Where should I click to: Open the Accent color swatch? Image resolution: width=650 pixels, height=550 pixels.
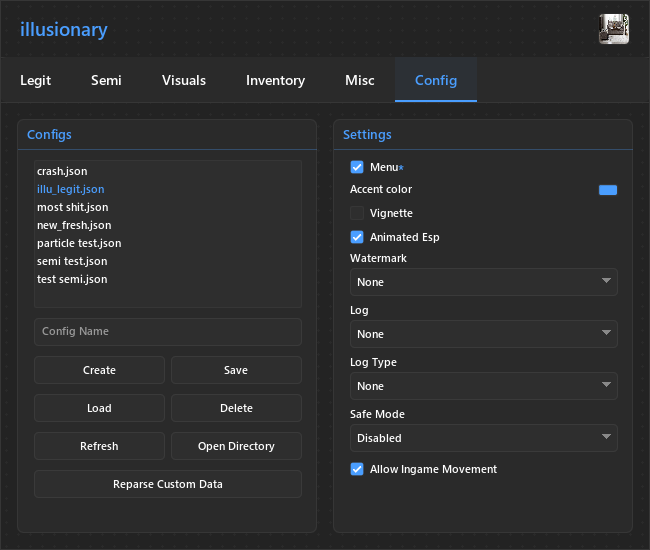[x=608, y=190]
